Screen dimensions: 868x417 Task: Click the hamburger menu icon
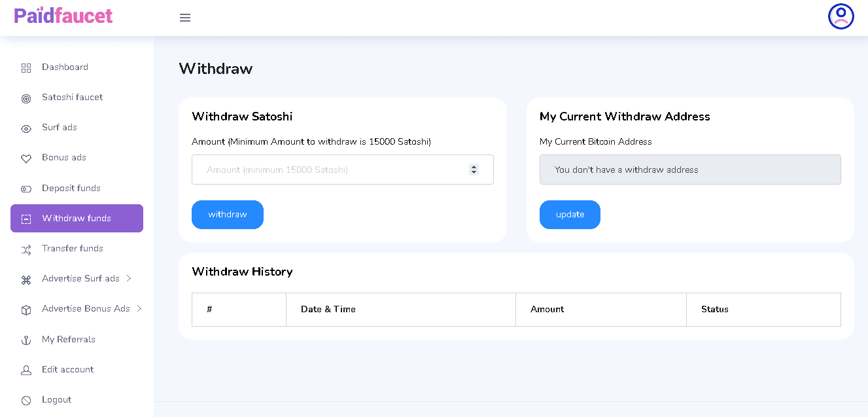click(185, 18)
